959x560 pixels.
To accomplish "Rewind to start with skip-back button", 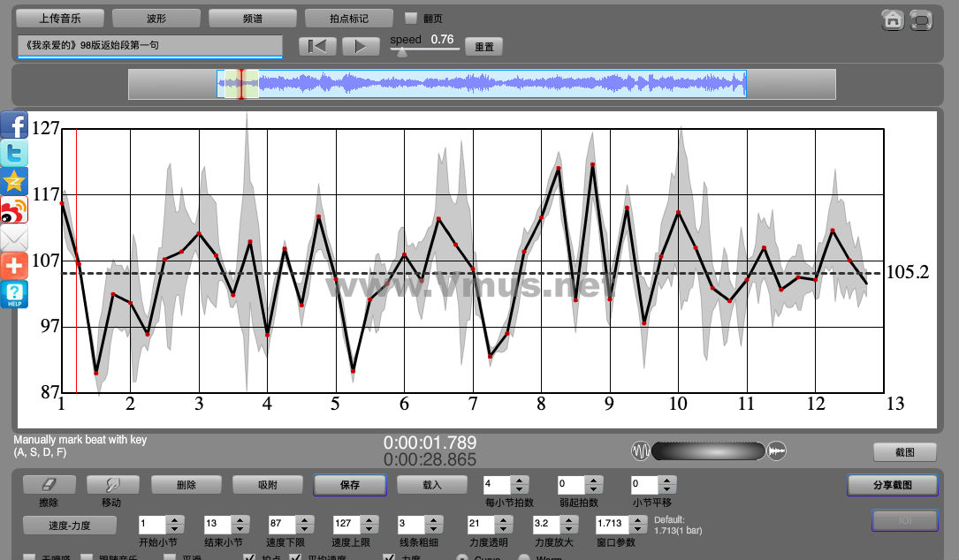I will coord(317,46).
